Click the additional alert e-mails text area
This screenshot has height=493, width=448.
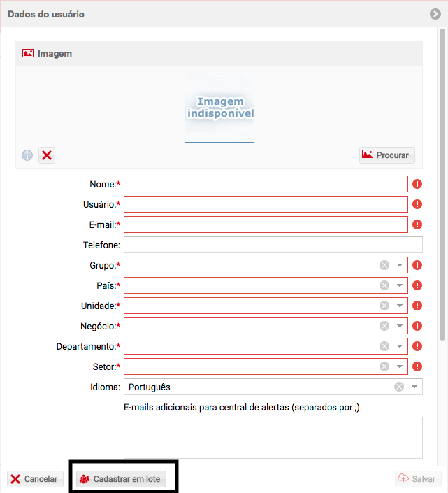273,438
